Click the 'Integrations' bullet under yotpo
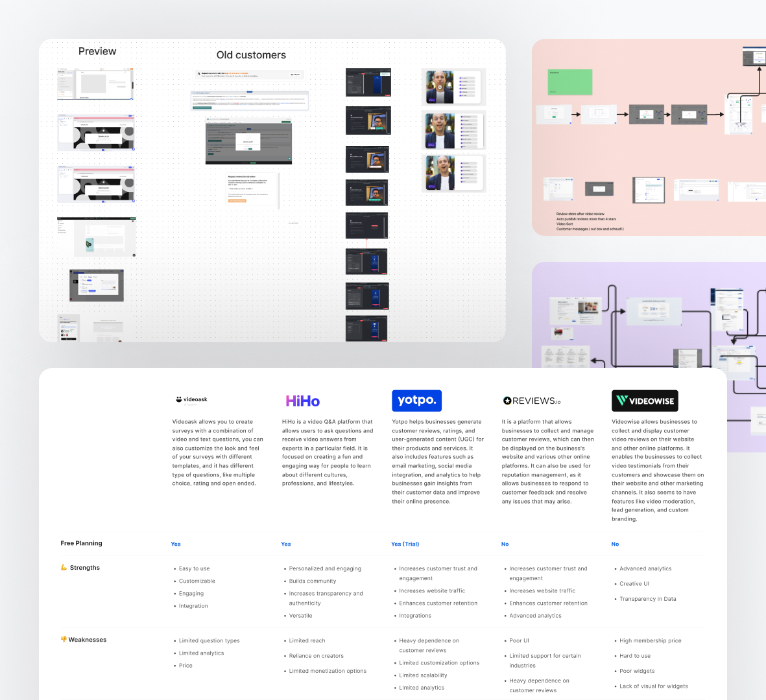Viewport: 766px width, 700px height. click(x=414, y=616)
